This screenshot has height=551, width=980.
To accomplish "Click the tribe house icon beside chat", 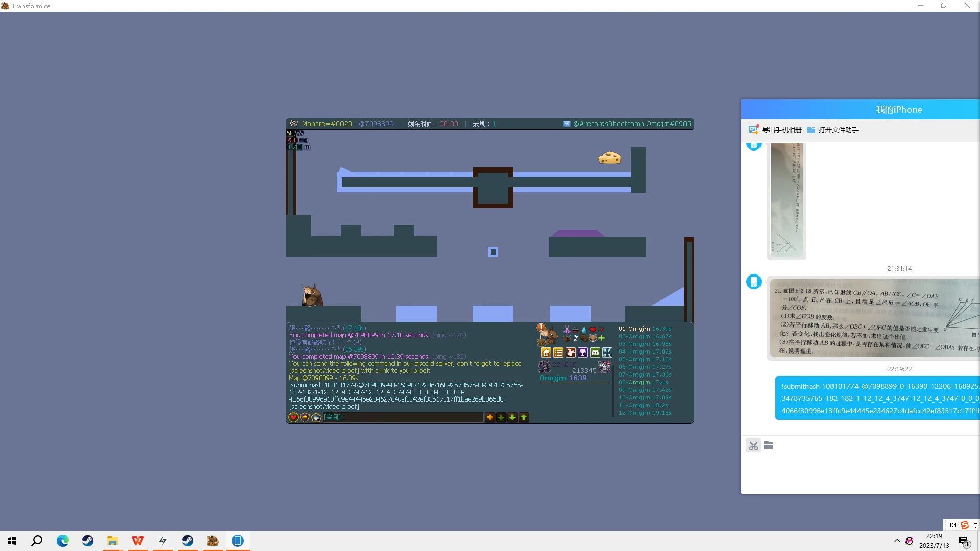I will pyautogui.click(x=316, y=417).
